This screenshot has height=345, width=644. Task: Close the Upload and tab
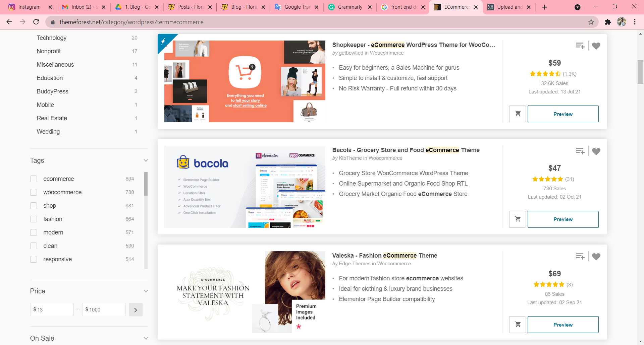click(529, 7)
